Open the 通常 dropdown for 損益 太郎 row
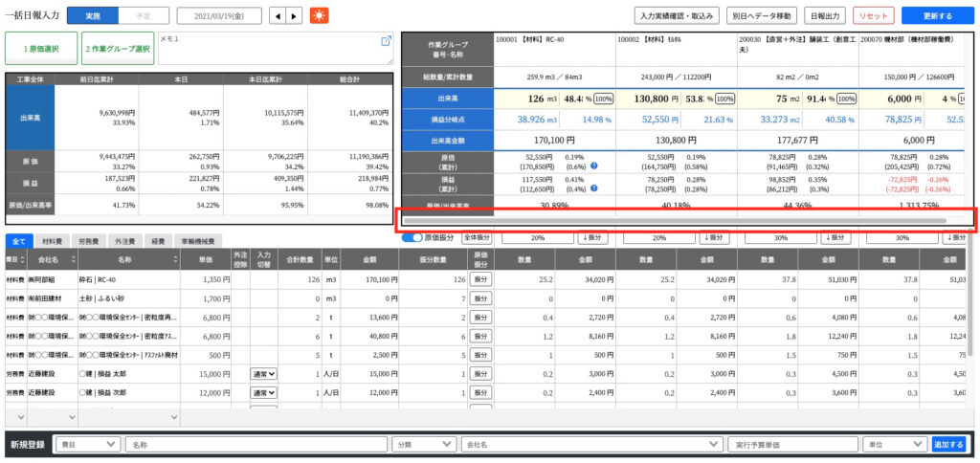Screen dimensions: 980x463 point(263,374)
